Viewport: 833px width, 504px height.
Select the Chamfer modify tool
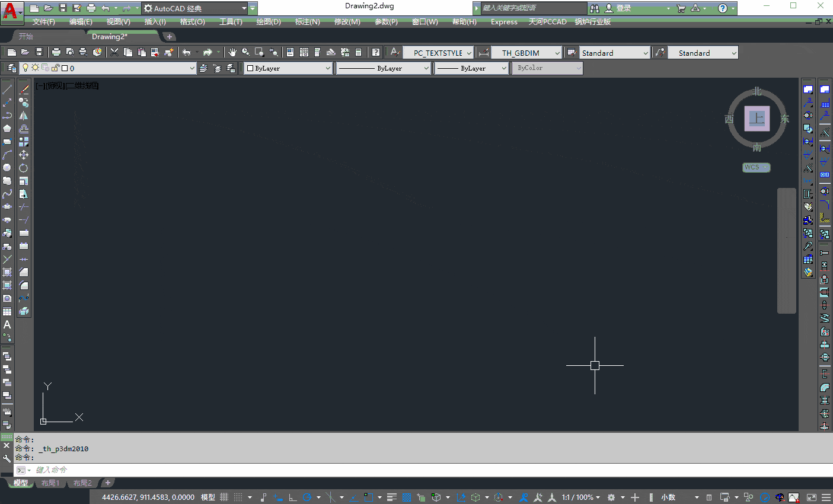point(24,272)
